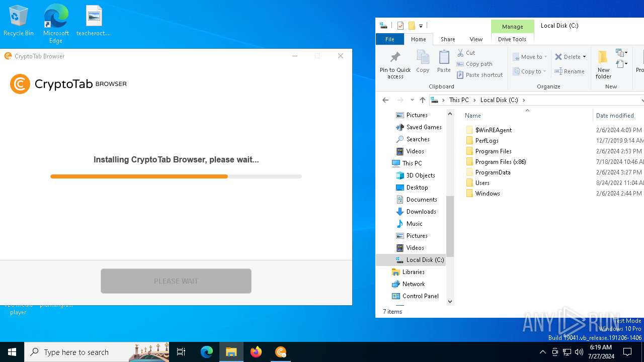
Task: Select the ProgramData folder
Action: click(493, 172)
